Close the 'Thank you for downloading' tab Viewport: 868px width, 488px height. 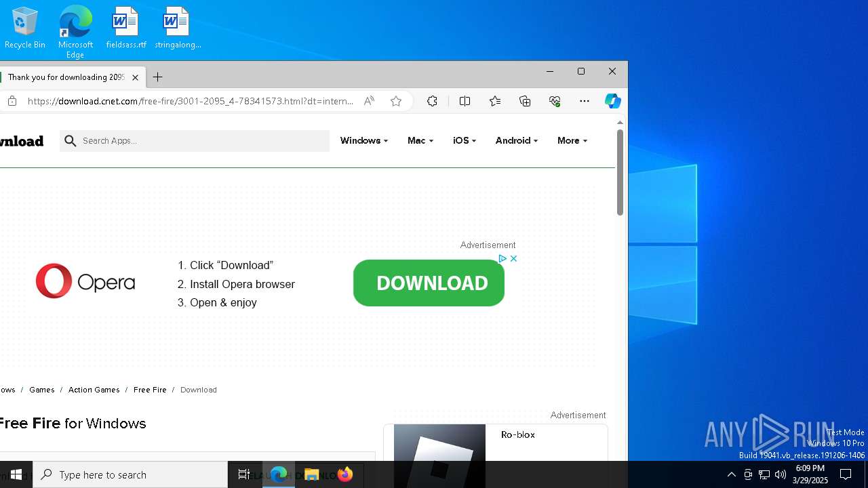135,77
